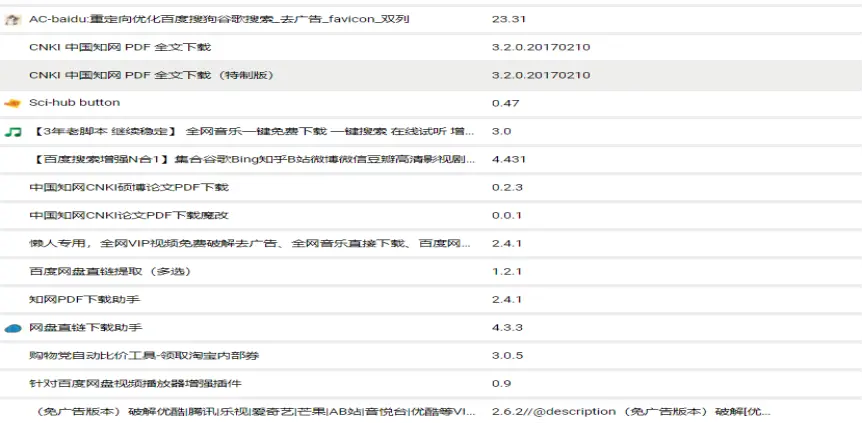This screenshot has width=863, height=424.
Task: Click the blue cloud 网盘直链下载助手 icon
Action: click(13, 328)
